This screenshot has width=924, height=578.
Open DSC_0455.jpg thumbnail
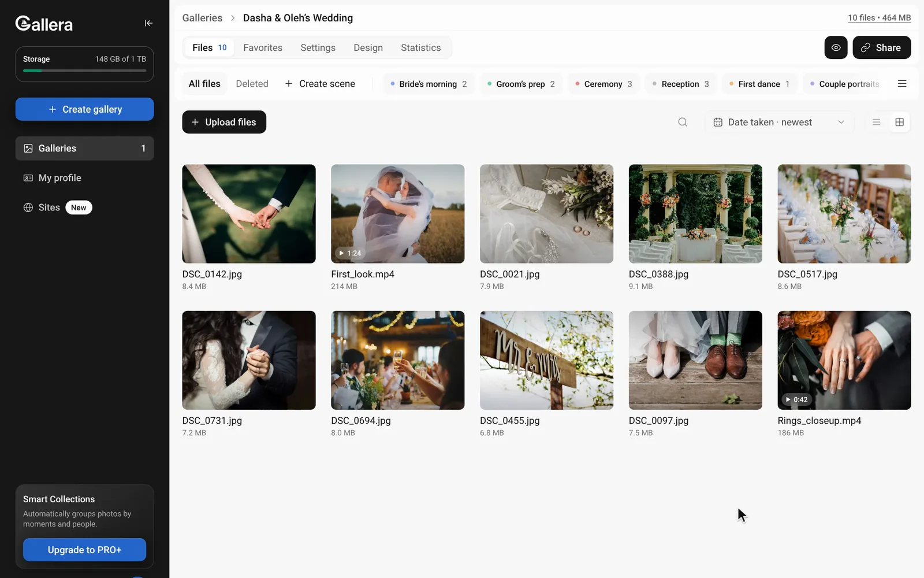point(546,360)
